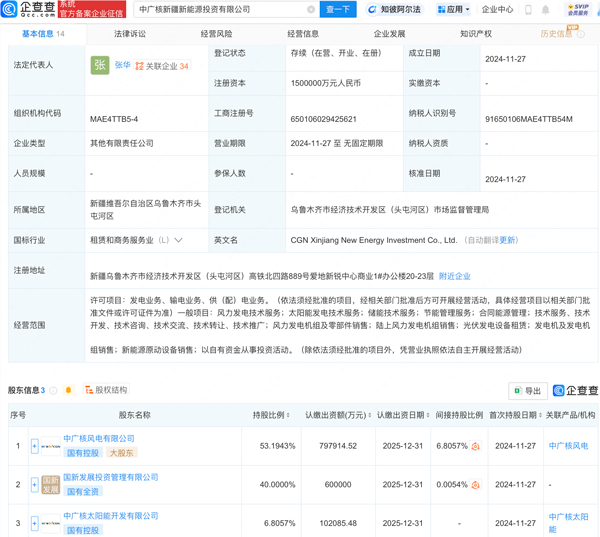Image resolution: width=600 pixels, height=537 pixels.
Task: Select organization code MAE4TTB5-4
Action: [114, 119]
